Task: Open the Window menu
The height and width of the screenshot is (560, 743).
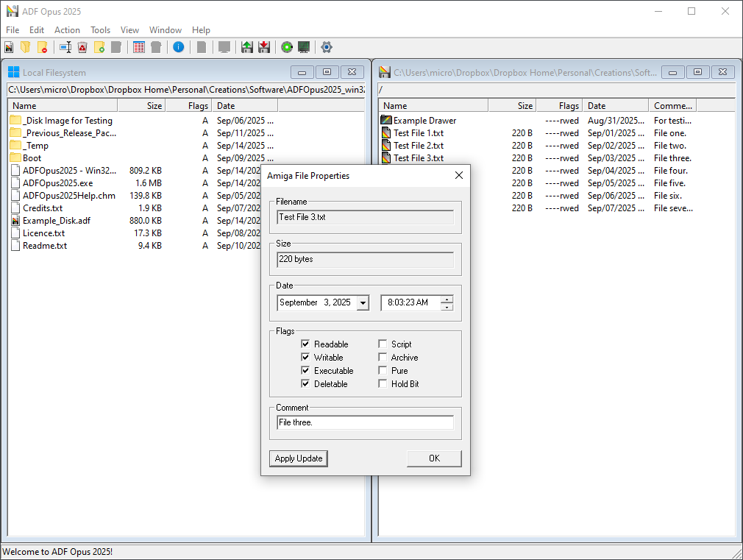Action: tap(166, 30)
